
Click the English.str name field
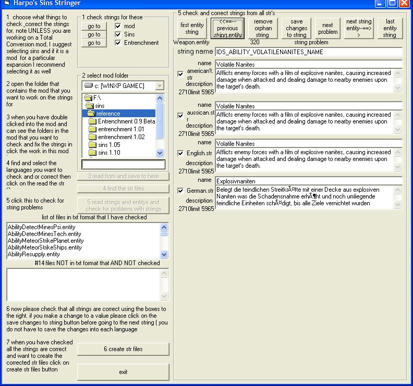pos(308,144)
